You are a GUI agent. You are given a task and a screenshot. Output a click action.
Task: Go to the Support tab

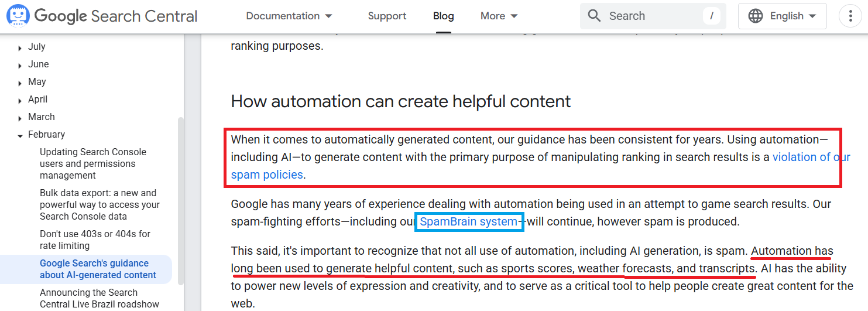tap(387, 16)
